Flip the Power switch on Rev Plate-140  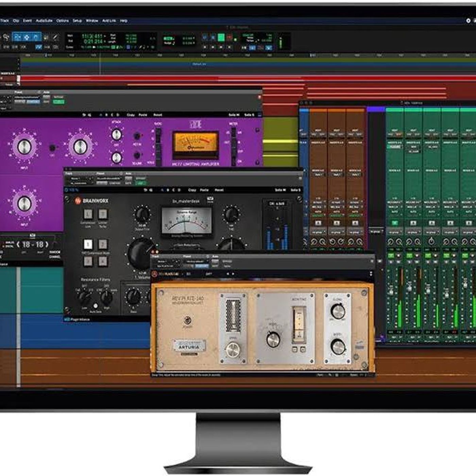pos(187,320)
